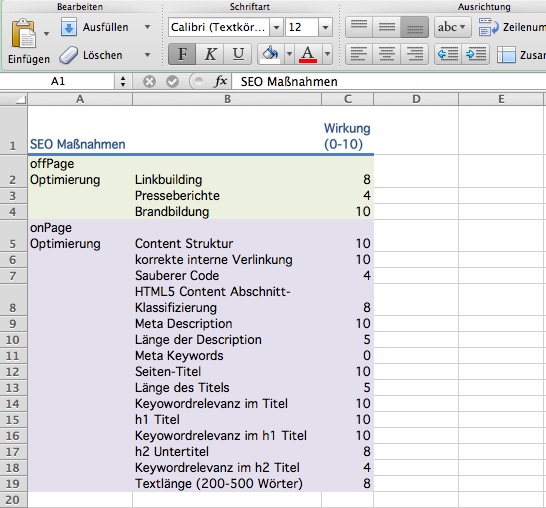Click cell SEO Maßnahmen

pos(80,130)
